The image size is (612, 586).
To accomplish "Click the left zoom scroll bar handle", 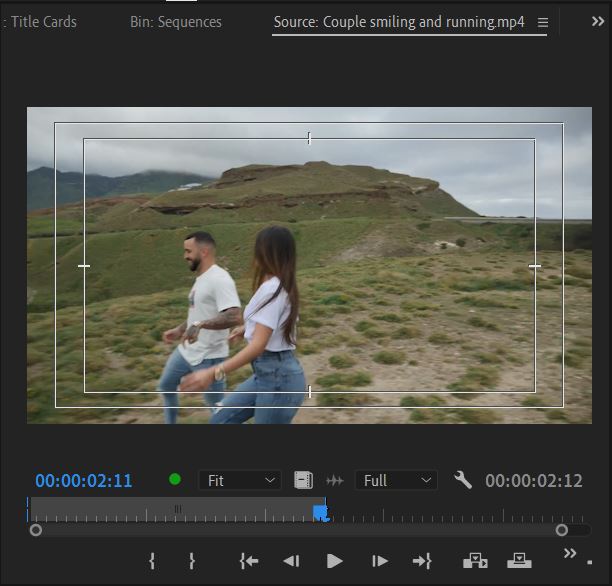I will click(x=36, y=530).
